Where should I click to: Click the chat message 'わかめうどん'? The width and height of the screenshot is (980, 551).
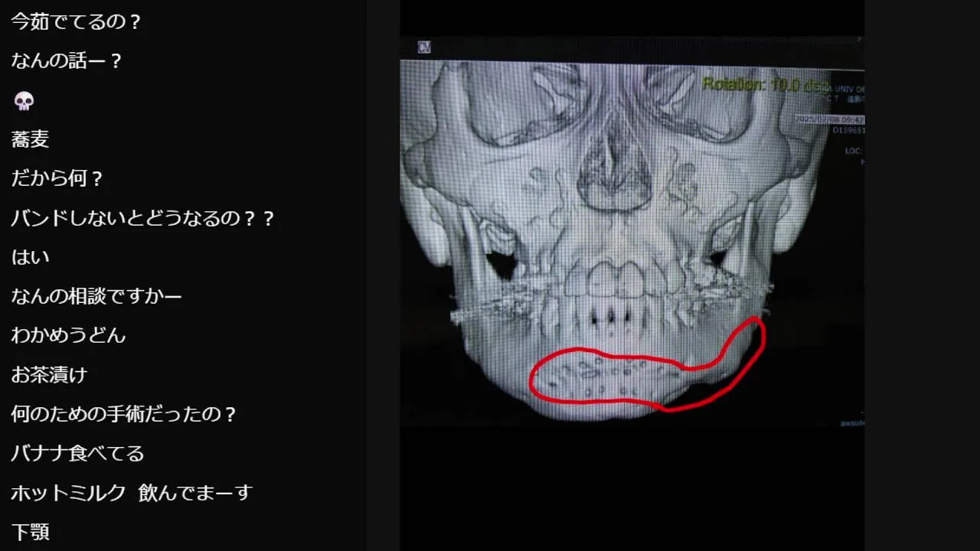click(x=68, y=335)
